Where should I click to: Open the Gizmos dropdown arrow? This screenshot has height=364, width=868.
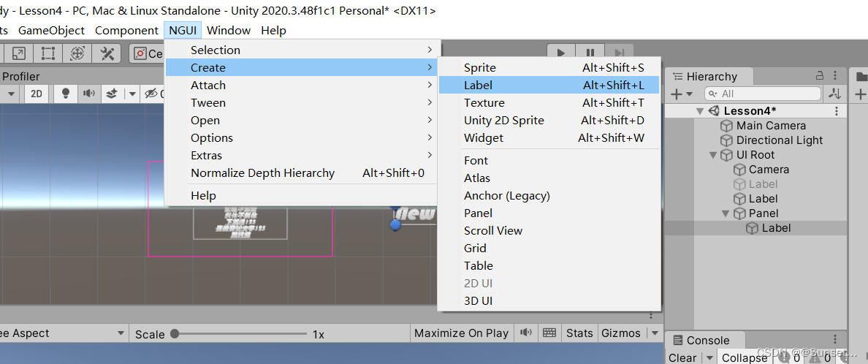tap(655, 333)
